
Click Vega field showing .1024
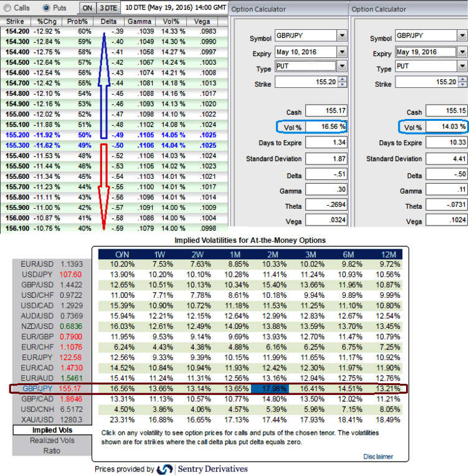click(446, 220)
